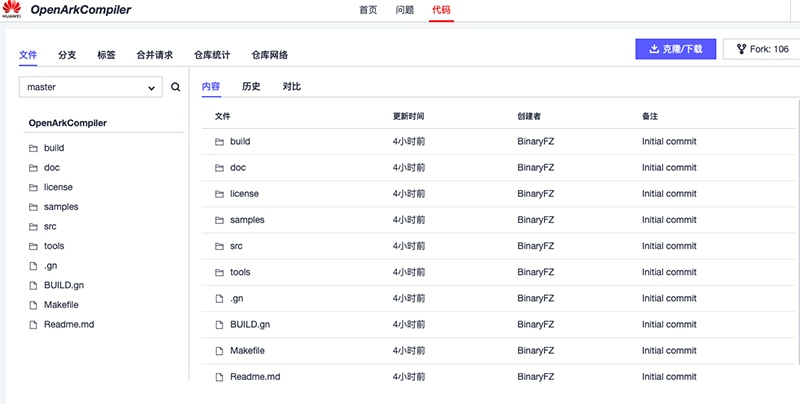This screenshot has width=800, height=404.
Task: Select OpenArkCompiler root in the sidebar tree
Action: (68, 123)
